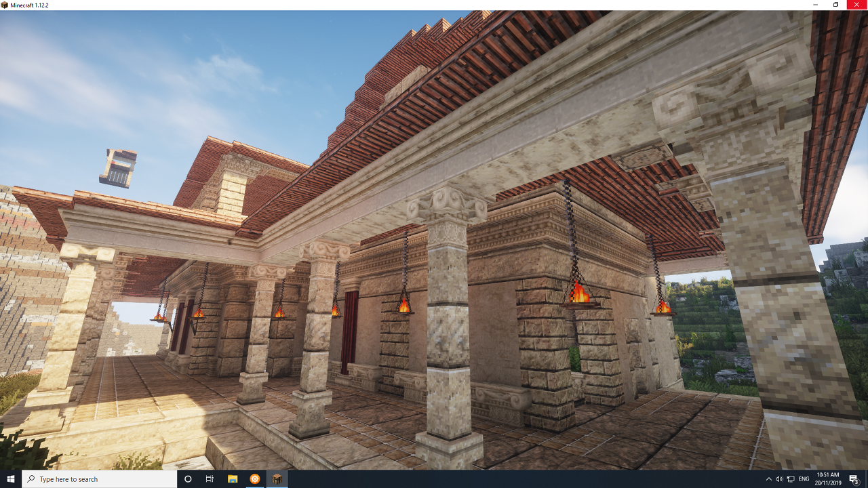
Task: Open File Explorer from the taskbar
Action: (x=232, y=479)
